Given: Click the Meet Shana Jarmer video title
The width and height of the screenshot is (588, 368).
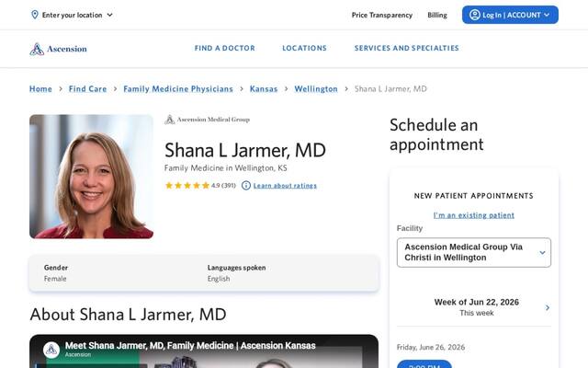Looking at the screenshot, I should [x=190, y=346].
